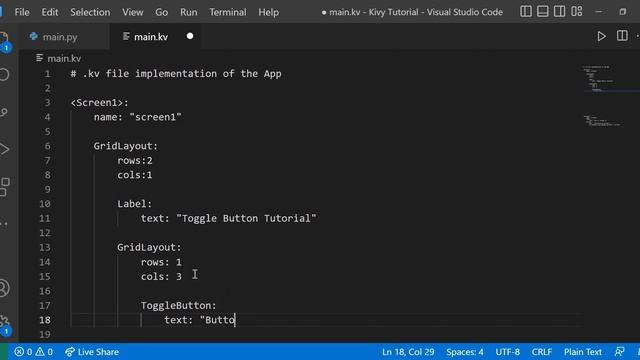Open the Customize Layout icon
This screenshot has height=360, width=640.
coord(576,11)
